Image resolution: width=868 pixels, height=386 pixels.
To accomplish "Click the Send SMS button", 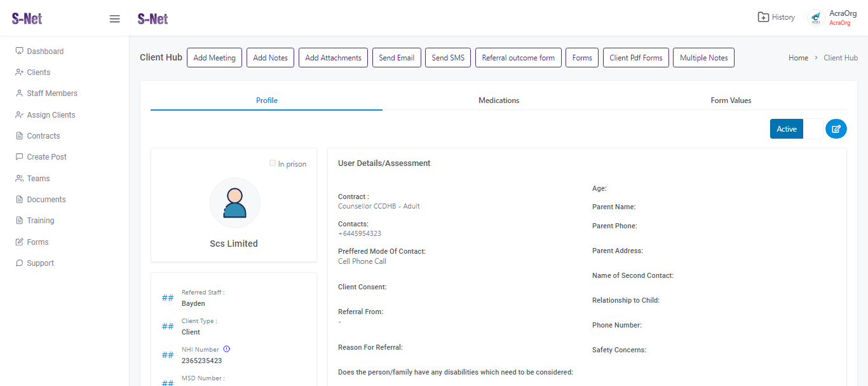I will (448, 58).
